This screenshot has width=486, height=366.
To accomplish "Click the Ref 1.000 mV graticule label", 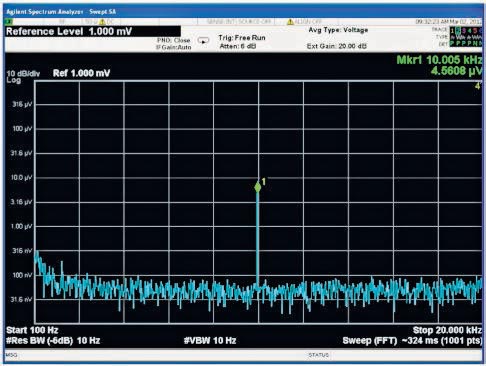I will coord(81,73).
